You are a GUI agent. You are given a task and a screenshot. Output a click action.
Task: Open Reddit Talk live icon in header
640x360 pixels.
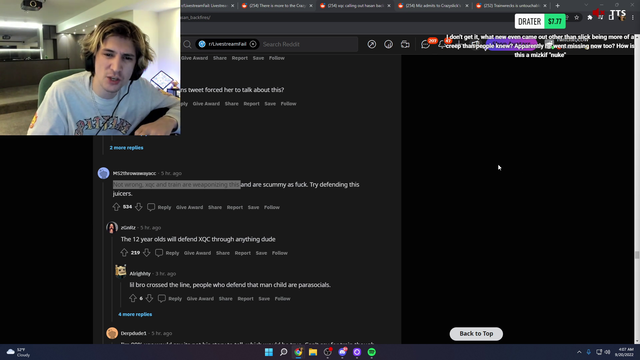tap(405, 44)
